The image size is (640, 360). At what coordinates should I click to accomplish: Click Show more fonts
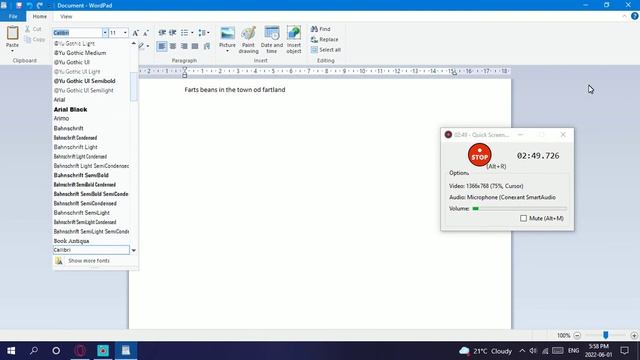89,261
